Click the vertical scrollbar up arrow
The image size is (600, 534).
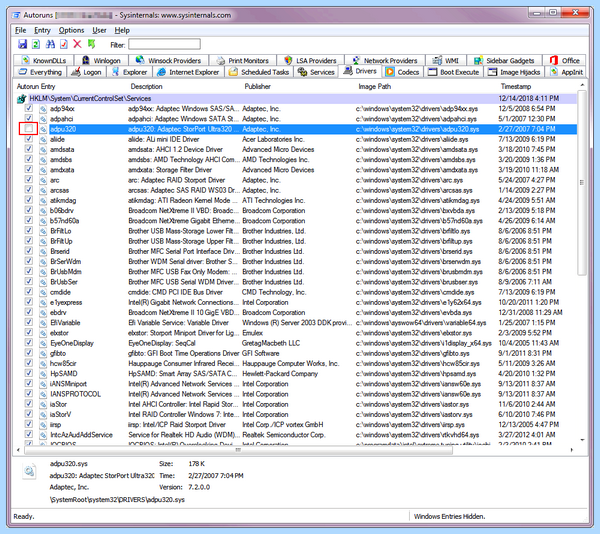[582, 85]
